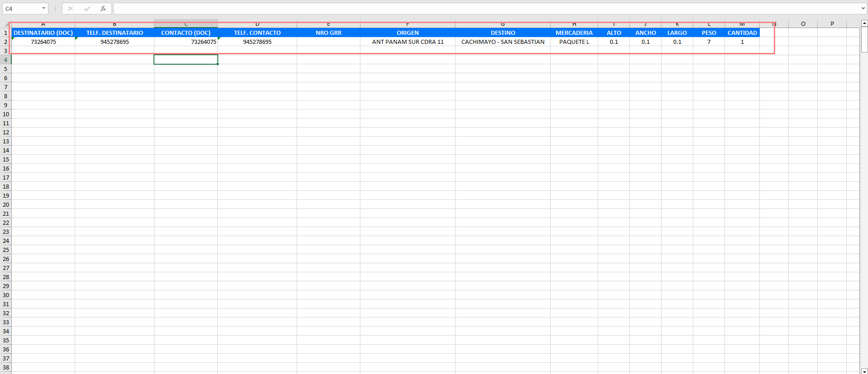868x374 pixels.
Task: Expand the formula bar with the chevron
Action: [x=863, y=9]
